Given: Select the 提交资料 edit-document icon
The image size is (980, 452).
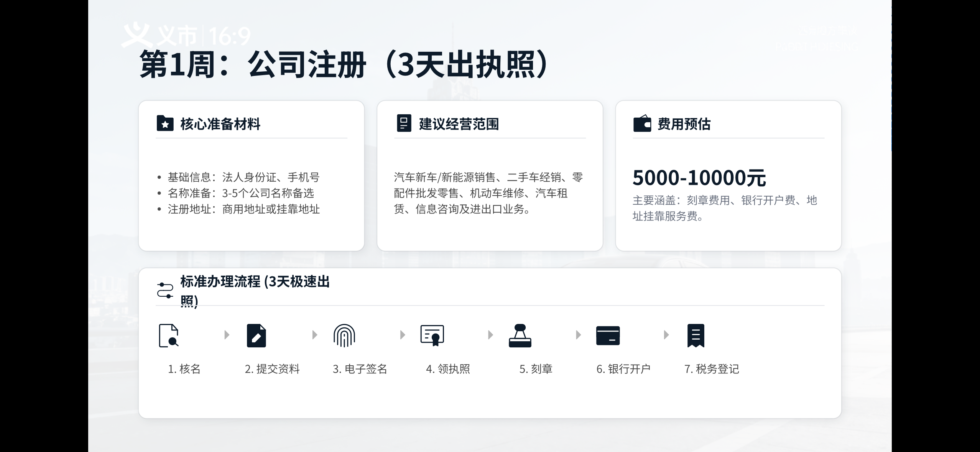Looking at the screenshot, I should pyautogui.click(x=257, y=335).
